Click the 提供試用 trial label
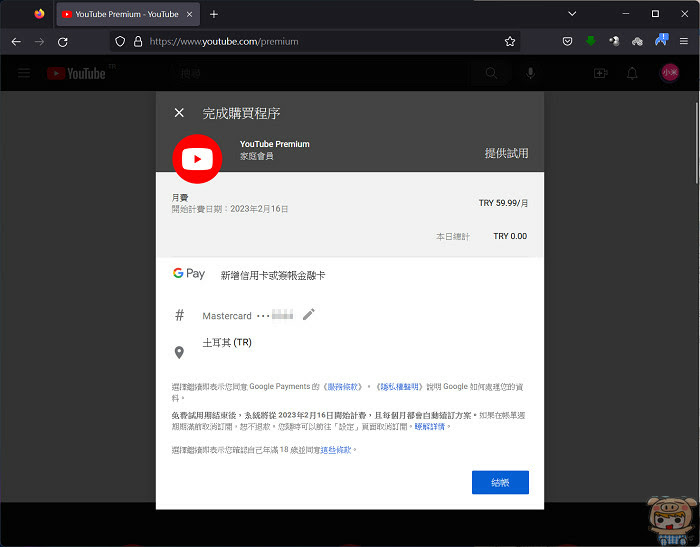The image size is (700, 547). (x=506, y=153)
